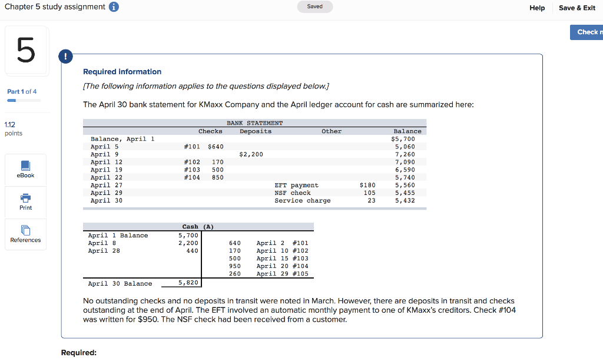
Task: Open the Print option from the sidebar
Action: tap(25, 202)
